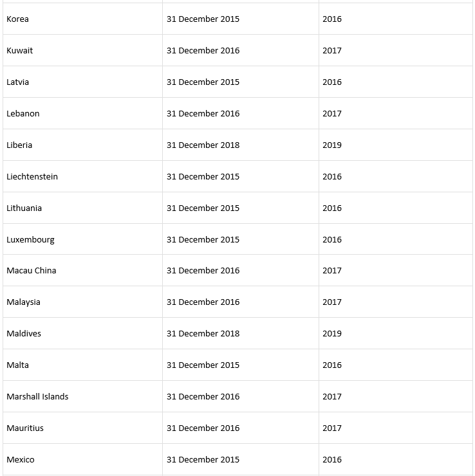Select Liberia's 31 December 2018 date

[203, 145]
